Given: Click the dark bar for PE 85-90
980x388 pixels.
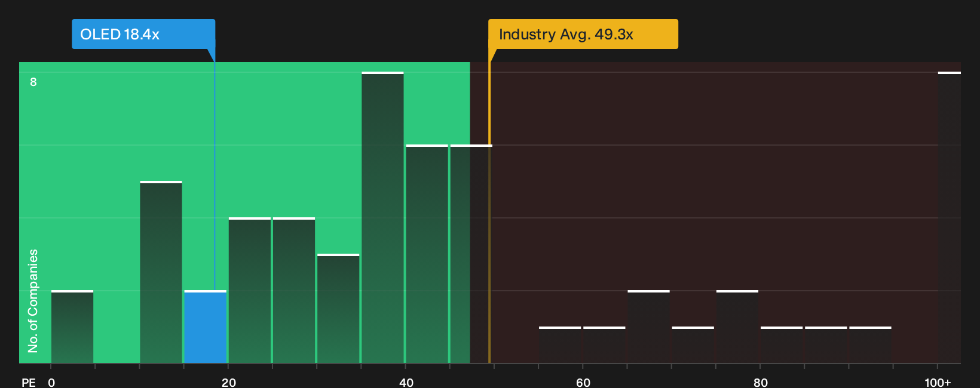Looking at the screenshot, I should pyautogui.click(x=826, y=345).
